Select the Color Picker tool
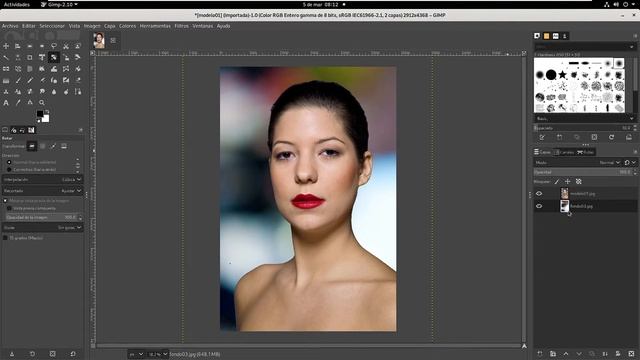Image resolution: width=640 pixels, height=360 pixels. coord(18,103)
